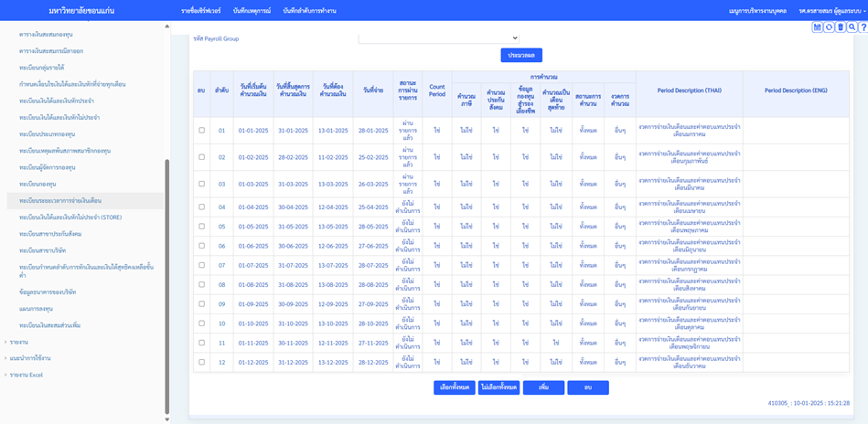This screenshot has height=424, width=868.
Task: Open help via question mark icon
Action: (863, 27)
